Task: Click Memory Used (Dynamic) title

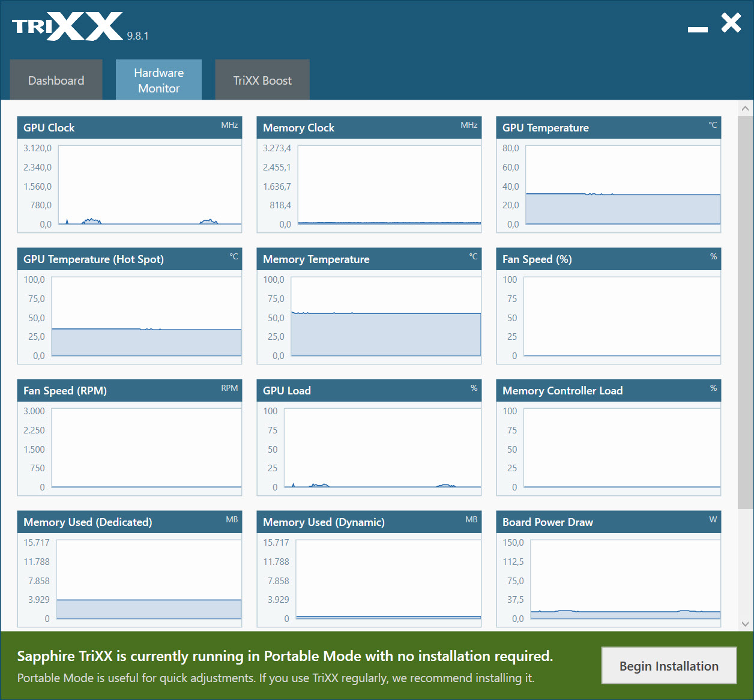Action: pyautogui.click(x=324, y=522)
